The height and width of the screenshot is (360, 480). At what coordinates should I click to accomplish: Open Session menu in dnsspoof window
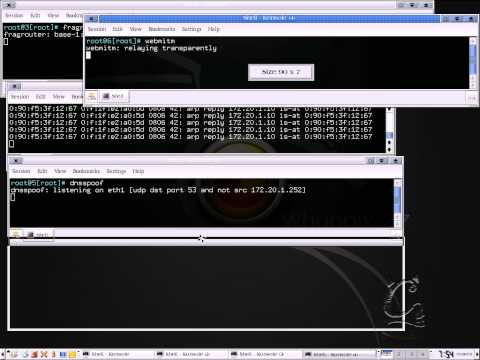pyautogui.click(x=21, y=171)
